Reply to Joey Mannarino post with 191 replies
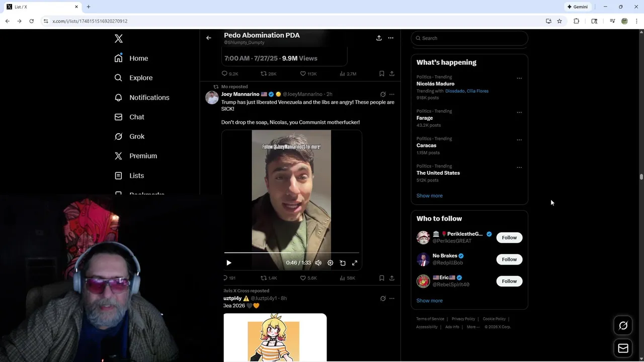This screenshot has height=362, width=644. click(x=229, y=278)
